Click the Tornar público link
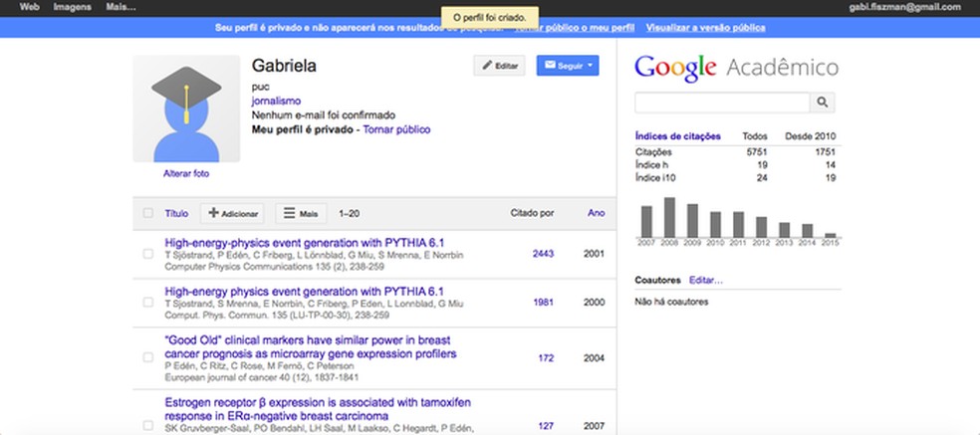The height and width of the screenshot is (435, 980). 396,129
